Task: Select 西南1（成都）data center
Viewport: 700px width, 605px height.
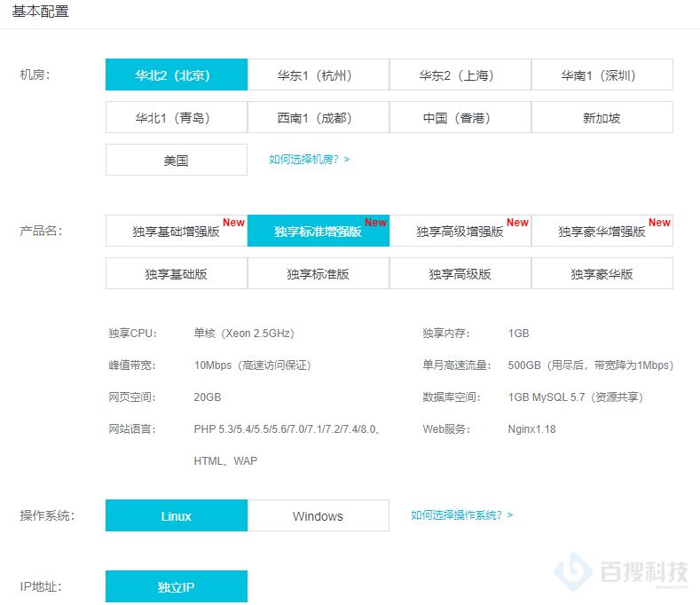Action: [319, 117]
